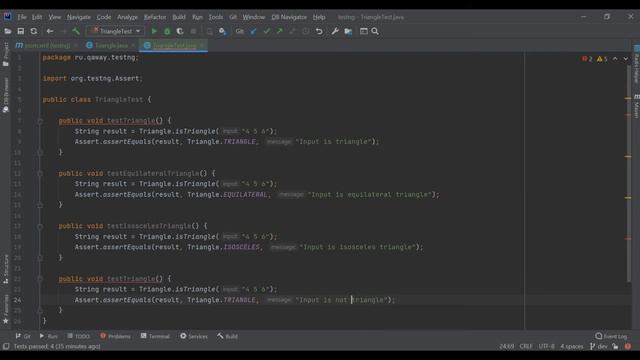The height and width of the screenshot is (360, 640).
Task: Click the dev Git branch widget
Action: (x=599, y=346)
